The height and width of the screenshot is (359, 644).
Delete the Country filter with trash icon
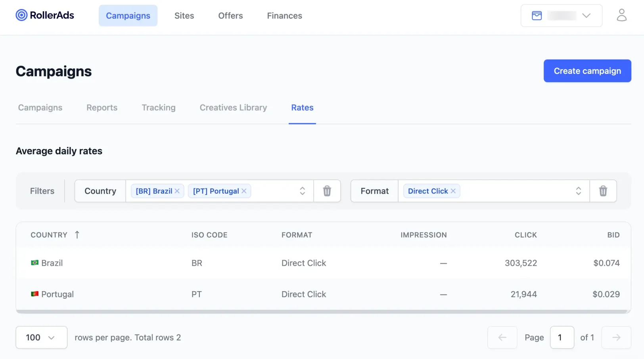tap(327, 191)
